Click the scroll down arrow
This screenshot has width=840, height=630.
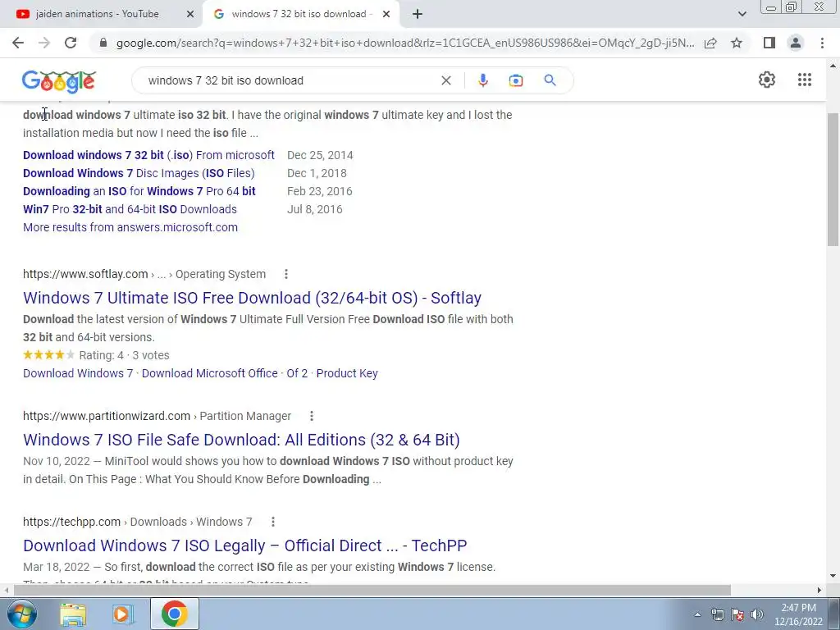coord(833,576)
